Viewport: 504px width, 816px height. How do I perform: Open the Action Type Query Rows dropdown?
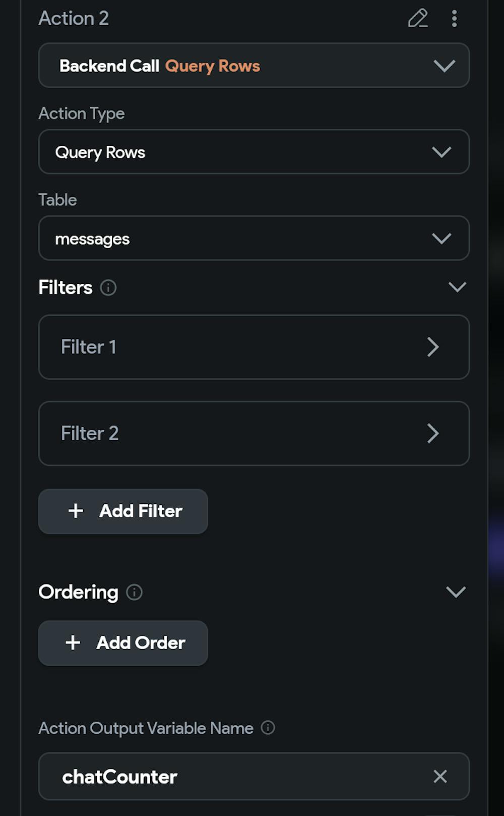tap(254, 152)
